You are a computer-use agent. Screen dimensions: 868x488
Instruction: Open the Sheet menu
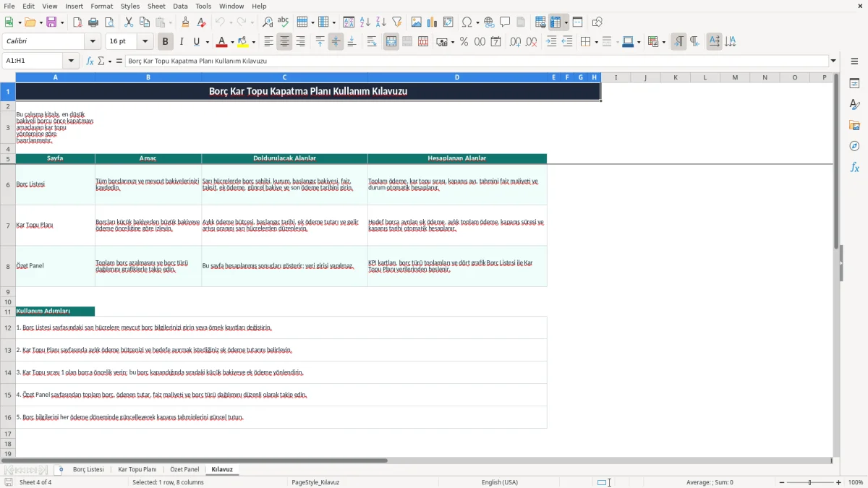coord(156,6)
